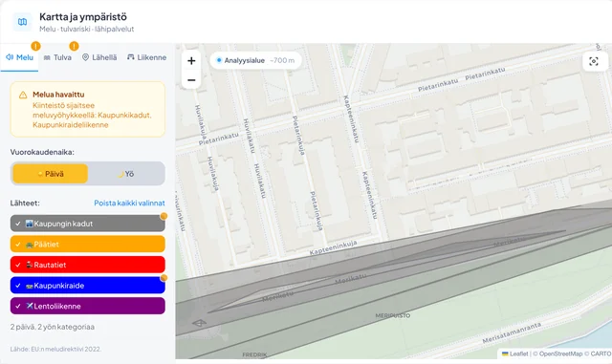This screenshot has width=612, height=364.
Task: Click the Vuorokaudenaika label
Action: (42, 152)
